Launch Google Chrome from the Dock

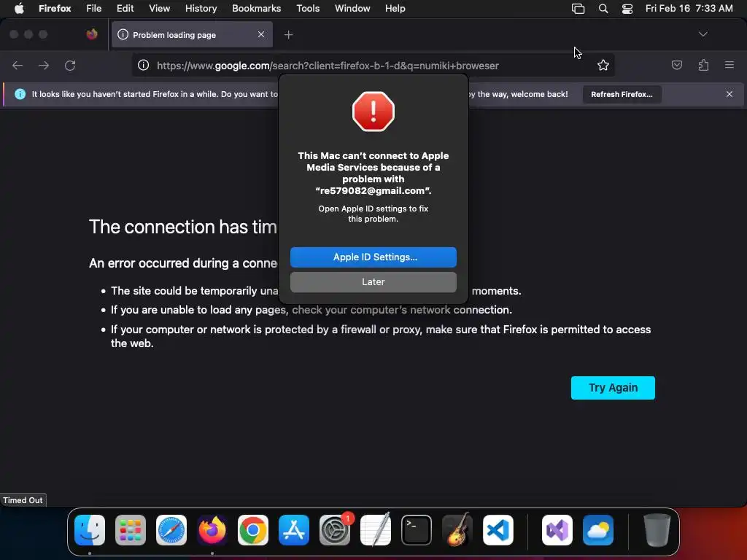(253, 530)
